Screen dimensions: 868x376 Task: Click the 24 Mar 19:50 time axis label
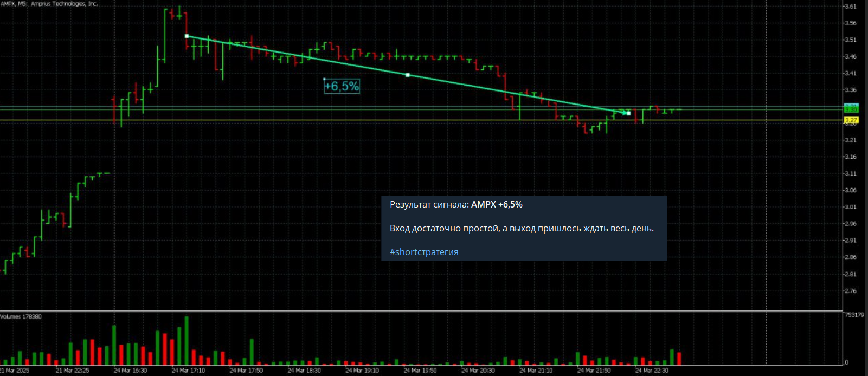coord(421,371)
